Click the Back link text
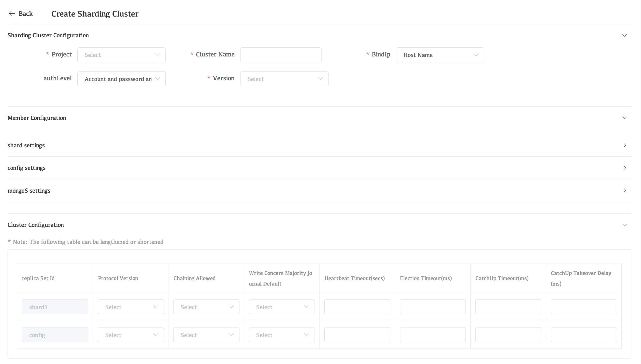 click(x=26, y=13)
